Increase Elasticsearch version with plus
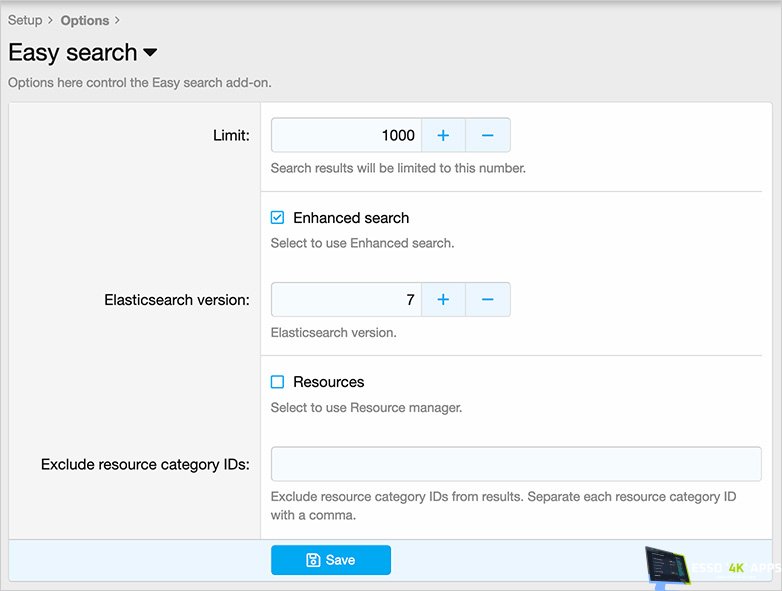Viewport: 782px width, 591px height. point(443,299)
